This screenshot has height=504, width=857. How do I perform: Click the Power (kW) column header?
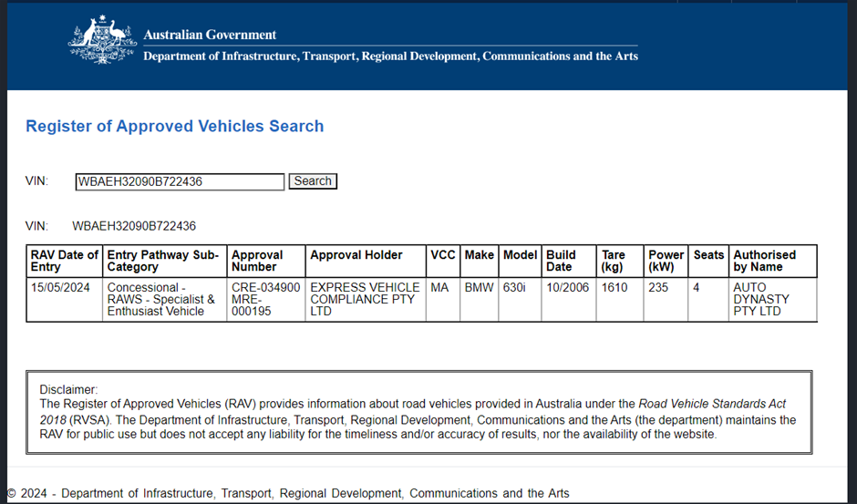pyautogui.click(x=666, y=261)
